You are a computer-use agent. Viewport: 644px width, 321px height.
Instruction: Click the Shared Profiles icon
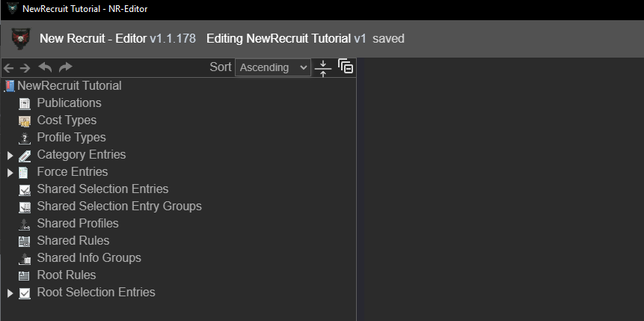click(x=25, y=224)
